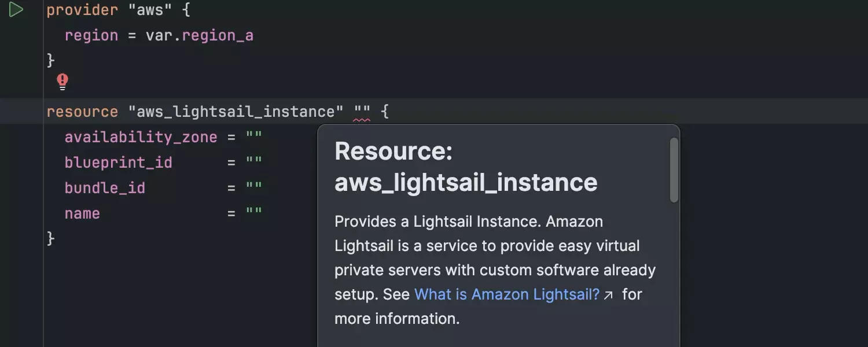This screenshot has width=868, height=347.
Task: Open the red error quick-fix bulb
Action: coord(62,82)
